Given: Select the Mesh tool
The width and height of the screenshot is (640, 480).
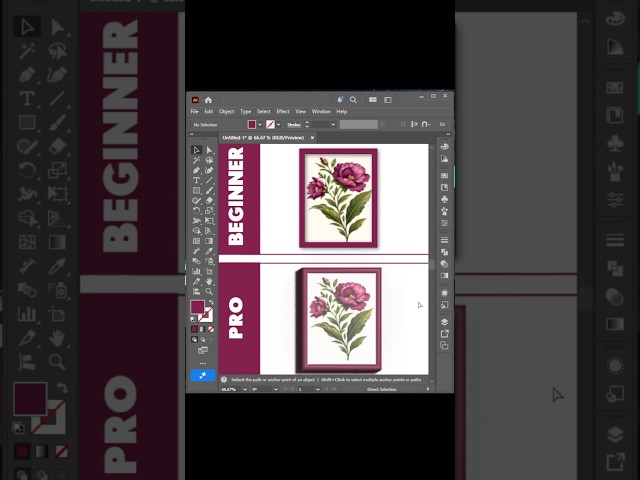Looking at the screenshot, I should tap(196, 241).
